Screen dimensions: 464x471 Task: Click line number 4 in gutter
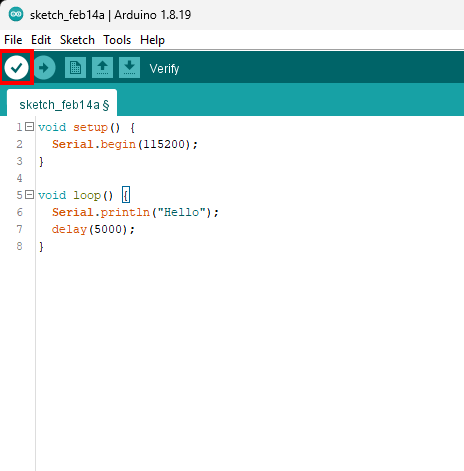[x=20, y=178]
